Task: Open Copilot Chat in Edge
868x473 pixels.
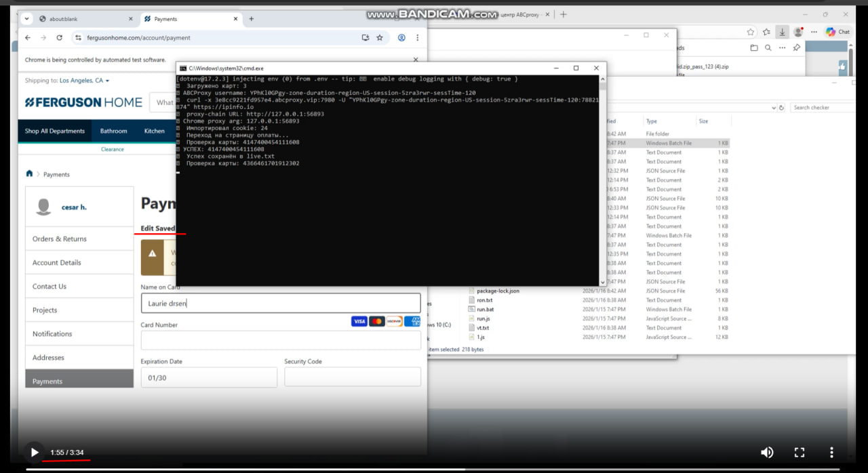Action: click(x=838, y=32)
